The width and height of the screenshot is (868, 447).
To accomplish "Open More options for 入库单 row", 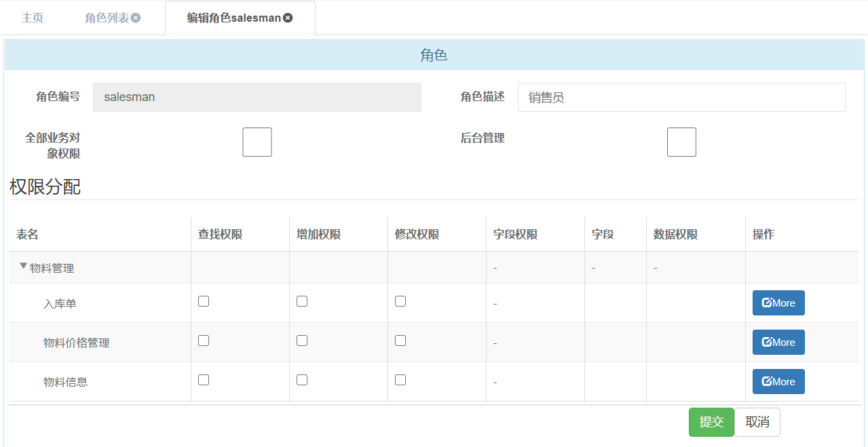I will coord(778,303).
